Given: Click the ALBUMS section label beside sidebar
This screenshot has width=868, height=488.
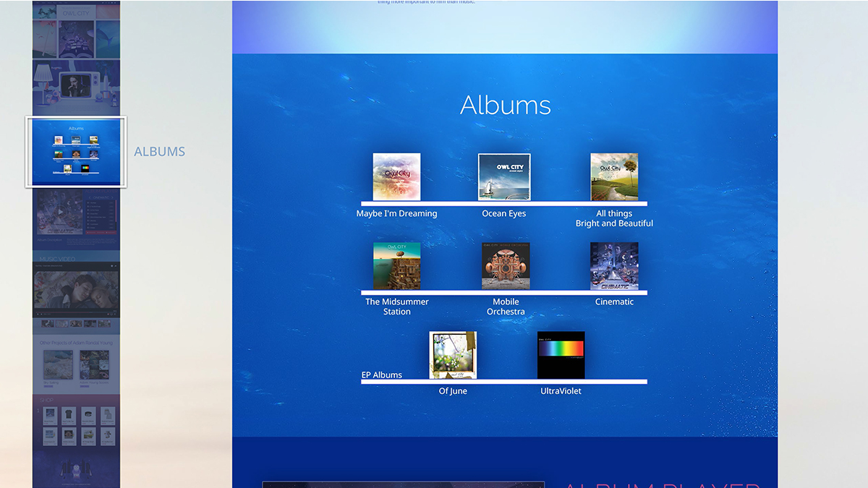Looking at the screenshot, I should (159, 152).
